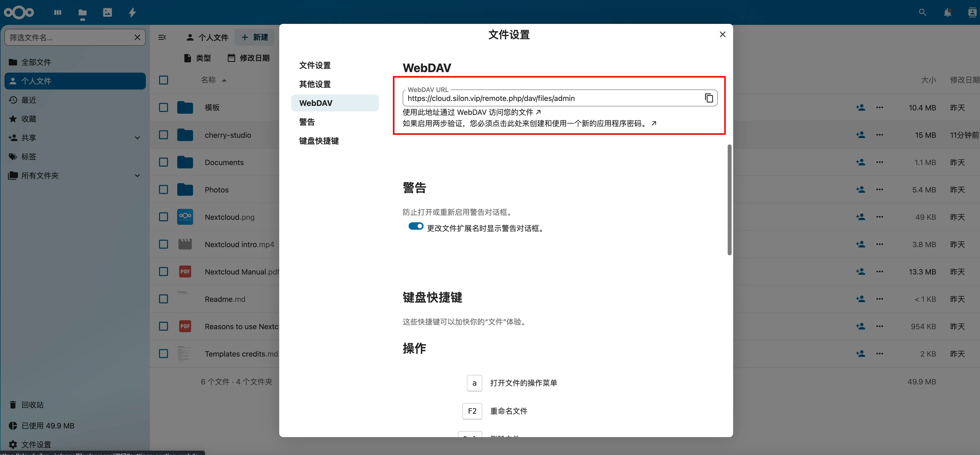Screen dimensions: 980x455
Task: Open 文件设置 at sidebar bottom
Action: coord(75,444)
